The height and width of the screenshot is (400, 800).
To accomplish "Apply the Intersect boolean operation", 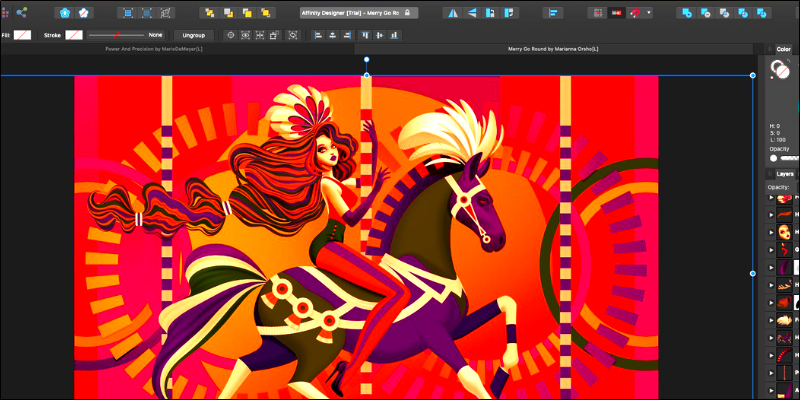I will point(724,13).
